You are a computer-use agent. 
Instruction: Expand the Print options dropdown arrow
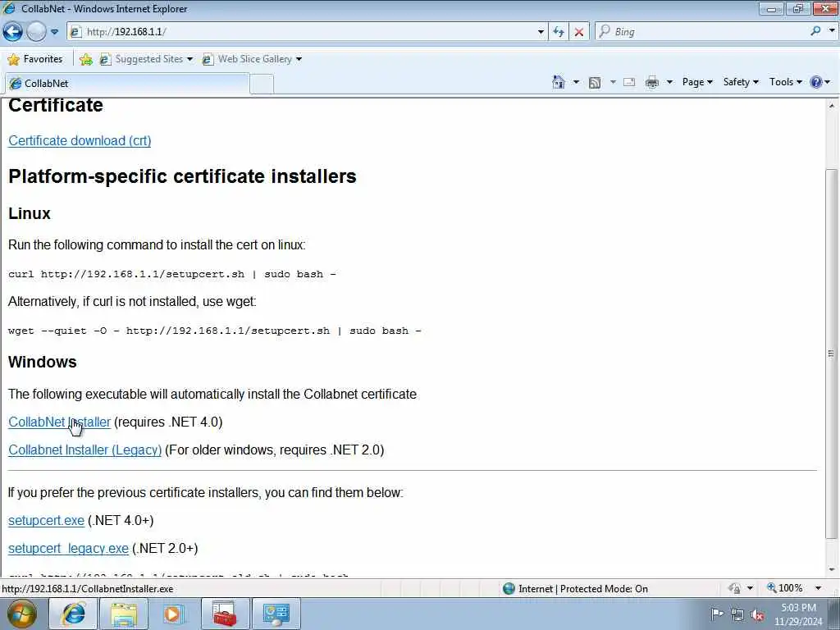(x=669, y=82)
